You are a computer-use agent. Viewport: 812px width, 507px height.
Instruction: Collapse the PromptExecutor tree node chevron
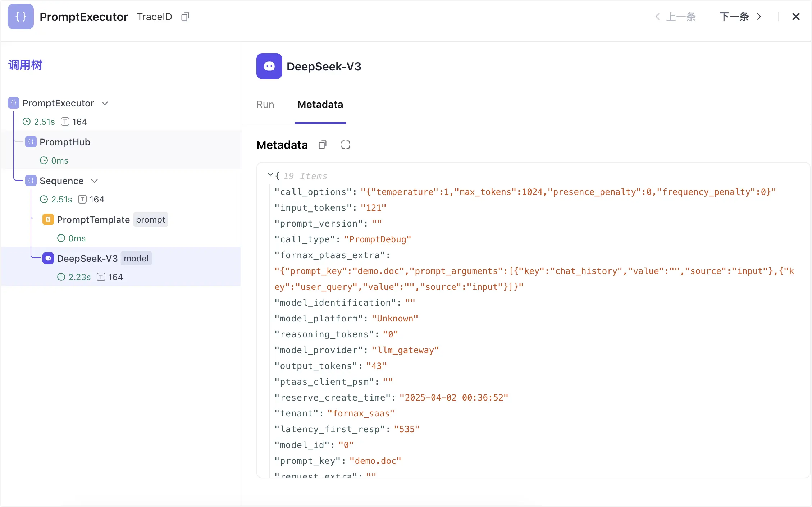point(105,103)
